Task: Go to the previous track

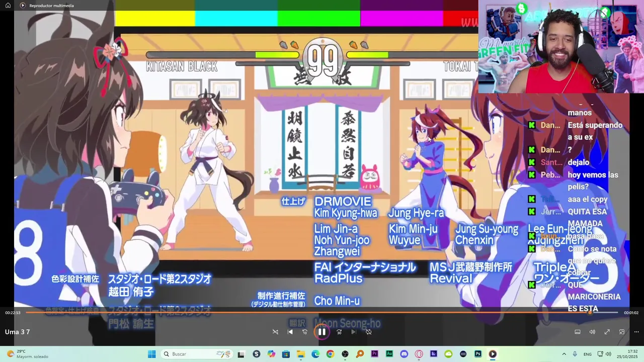Action: click(290, 332)
